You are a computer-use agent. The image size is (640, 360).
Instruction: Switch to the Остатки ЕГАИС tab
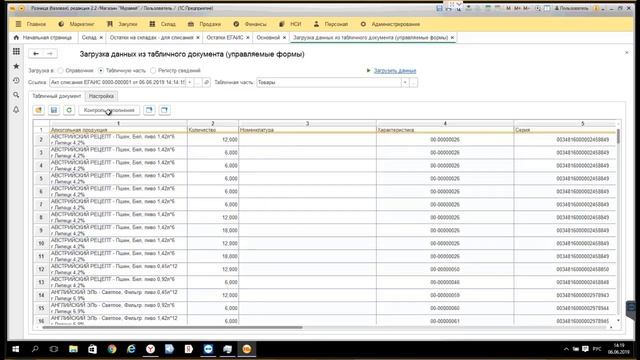[x=225, y=38]
